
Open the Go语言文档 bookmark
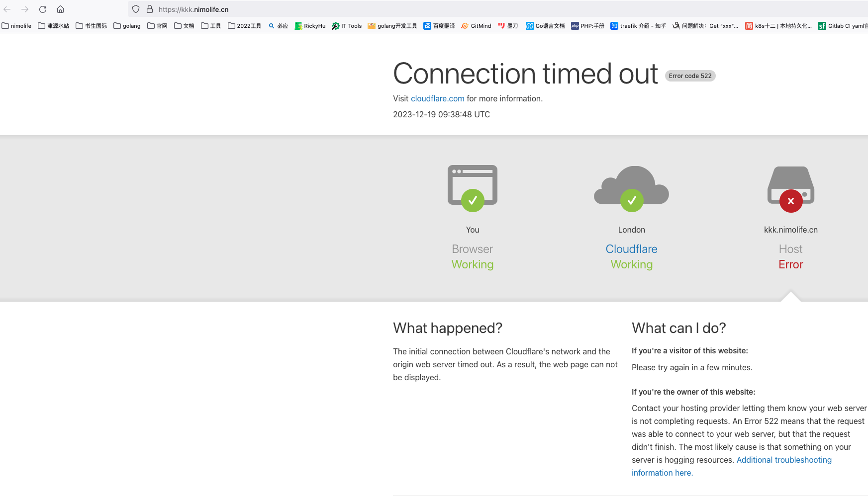(x=545, y=26)
